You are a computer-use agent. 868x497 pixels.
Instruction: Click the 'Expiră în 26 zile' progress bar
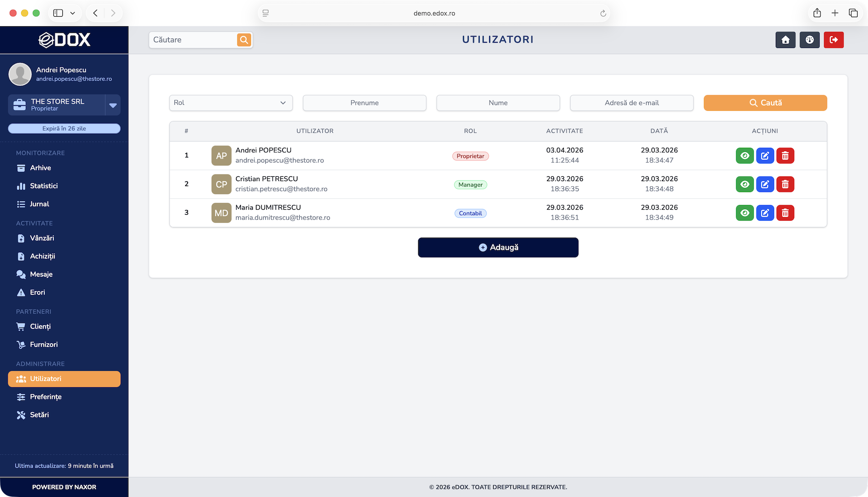coord(64,129)
